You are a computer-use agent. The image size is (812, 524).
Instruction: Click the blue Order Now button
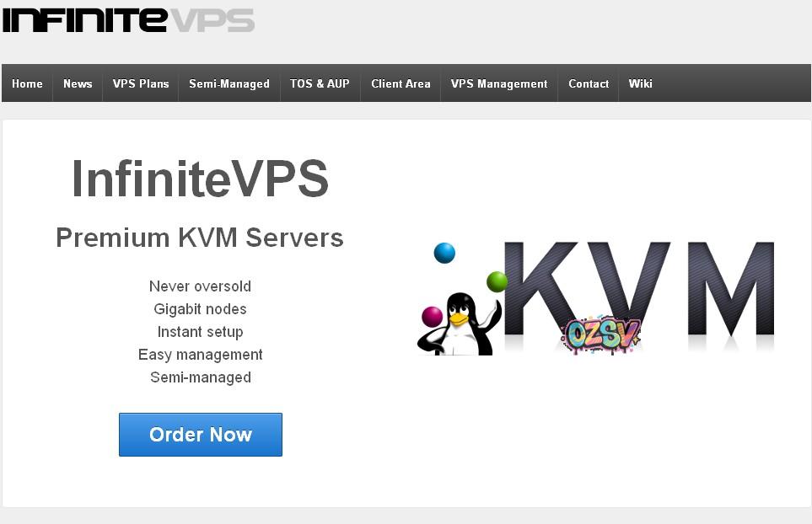click(201, 435)
